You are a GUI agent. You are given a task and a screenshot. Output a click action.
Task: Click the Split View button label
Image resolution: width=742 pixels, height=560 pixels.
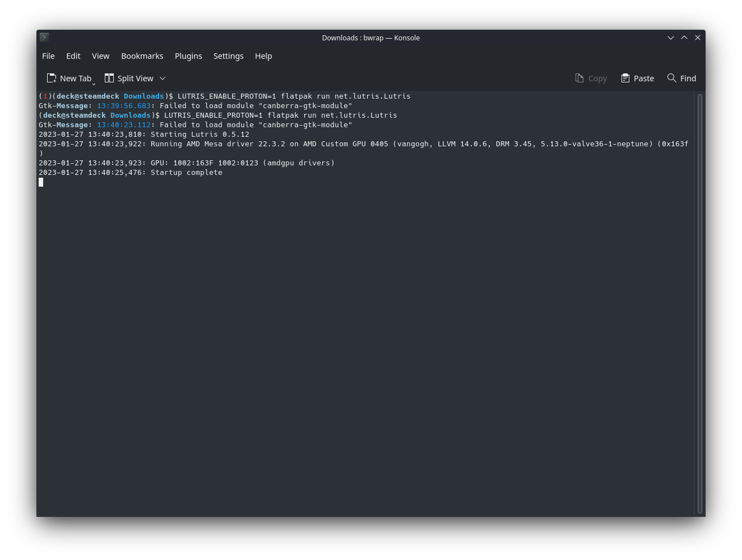tap(136, 78)
